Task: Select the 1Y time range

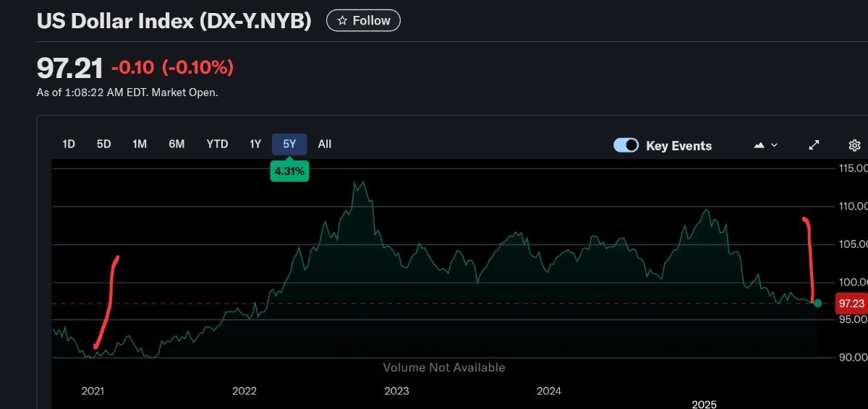Action: tap(255, 144)
